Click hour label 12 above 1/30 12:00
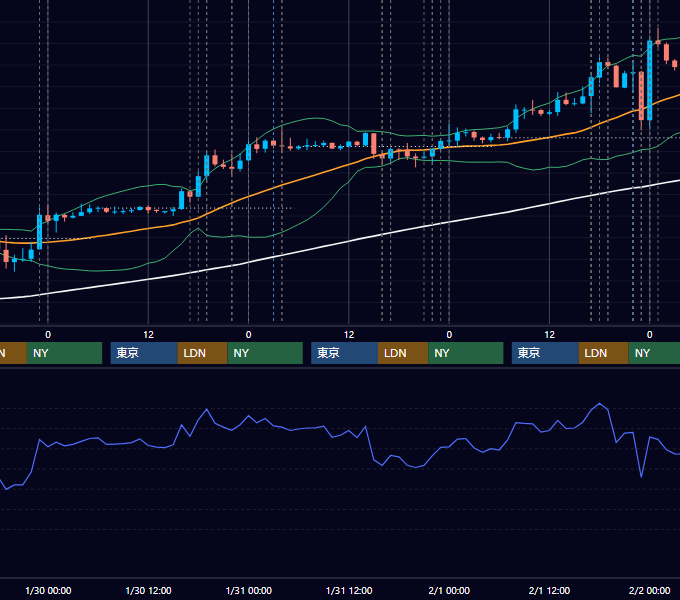 click(148, 335)
